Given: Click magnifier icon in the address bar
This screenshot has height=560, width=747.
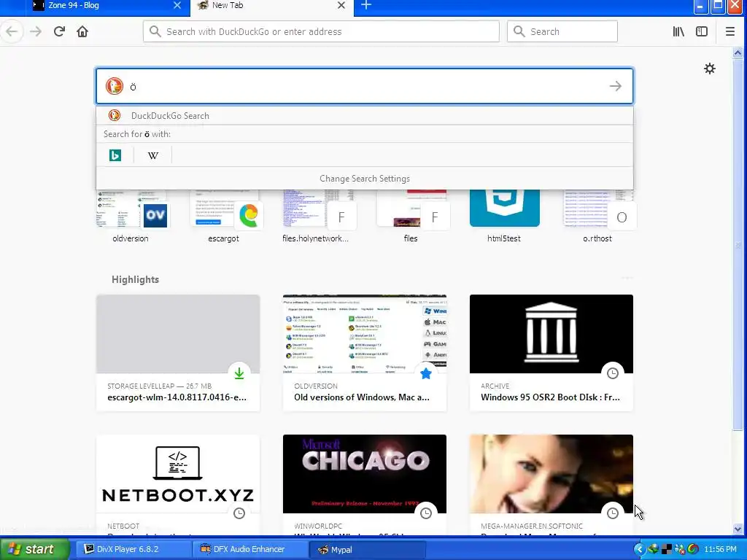Looking at the screenshot, I should [x=155, y=31].
